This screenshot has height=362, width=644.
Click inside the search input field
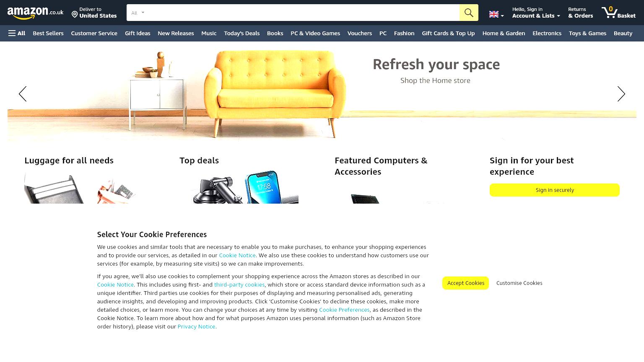click(304, 13)
